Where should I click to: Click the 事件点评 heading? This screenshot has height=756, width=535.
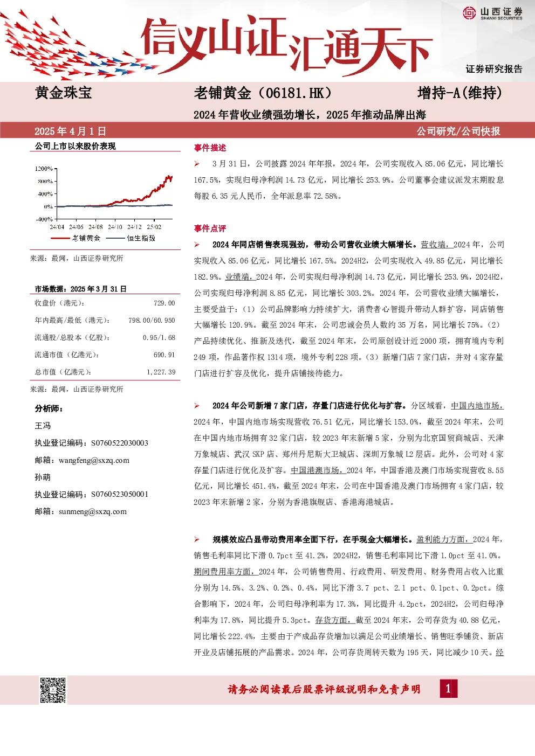click(210, 228)
